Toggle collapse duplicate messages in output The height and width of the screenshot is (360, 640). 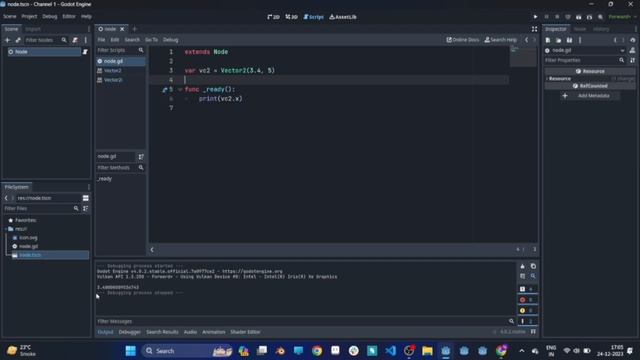[x=522, y=276]
